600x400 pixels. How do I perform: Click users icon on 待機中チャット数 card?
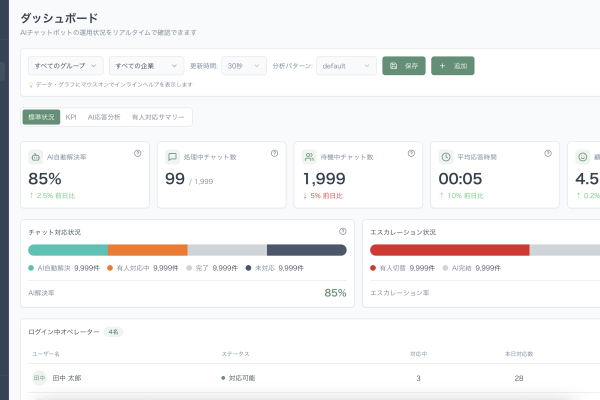click(x=309, y=157)
